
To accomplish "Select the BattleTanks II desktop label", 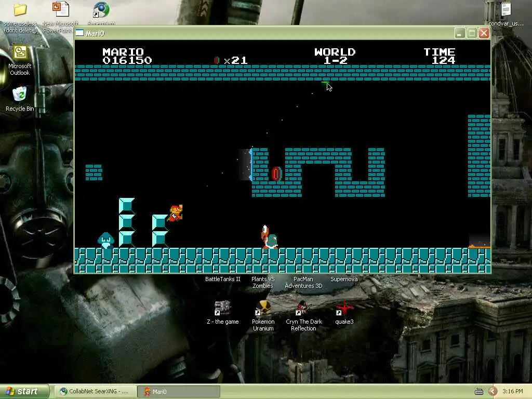I will tap(222, 279).
